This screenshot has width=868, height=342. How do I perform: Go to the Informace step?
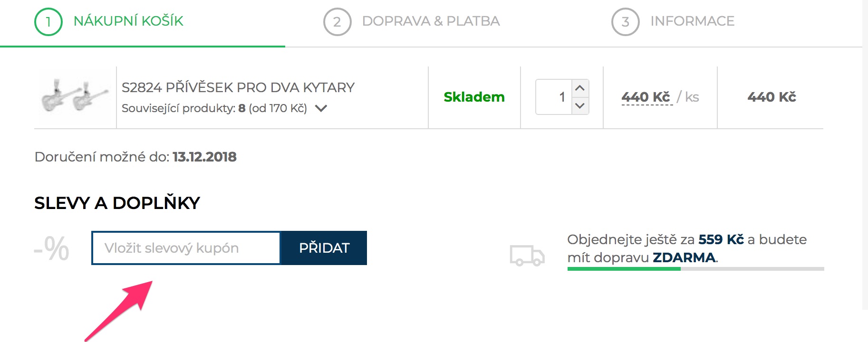point(692,21)
